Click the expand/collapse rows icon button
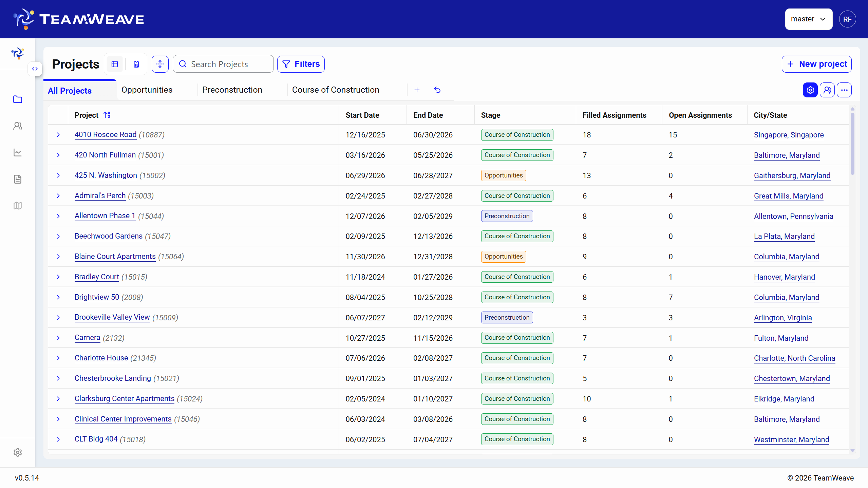This screenshot has height=488, width=868. tap(160, 64)
